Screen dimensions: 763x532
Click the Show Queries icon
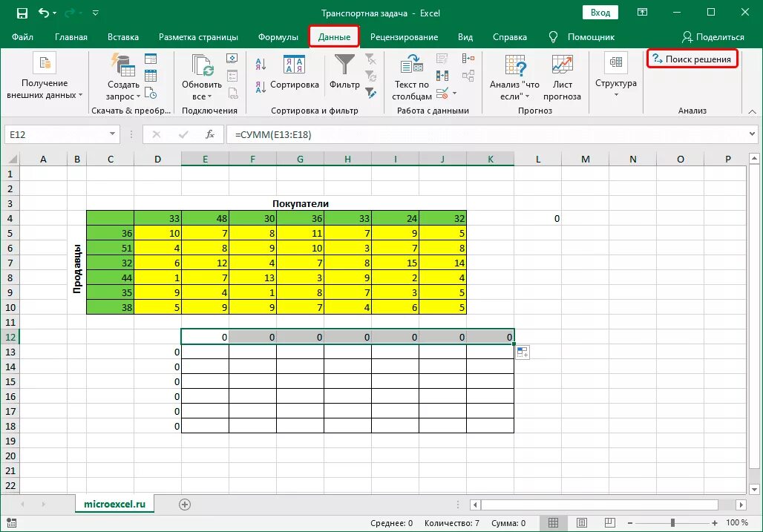tap(151, 59)
